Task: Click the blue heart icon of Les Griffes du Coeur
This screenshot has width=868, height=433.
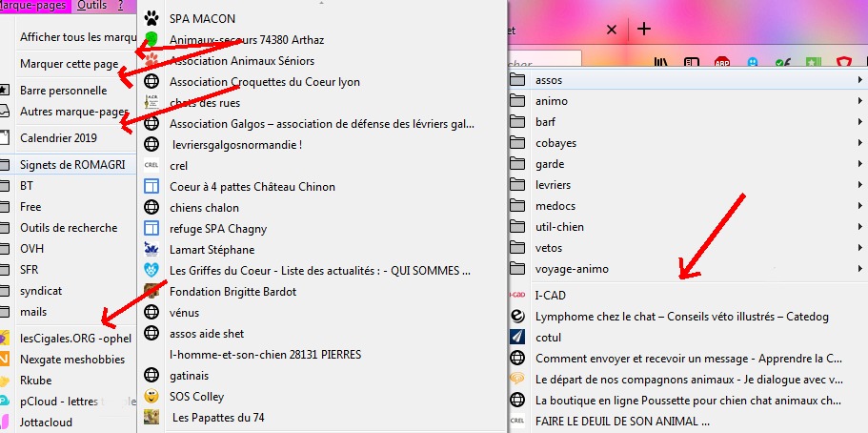Action: tap(151, 271)
